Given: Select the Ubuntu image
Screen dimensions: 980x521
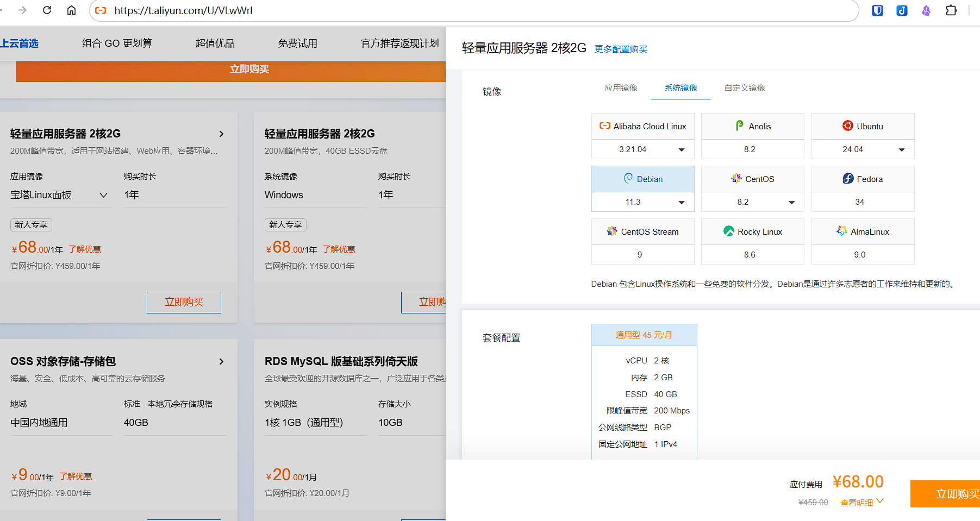Looking at the screenshot, I should (863, 126).
